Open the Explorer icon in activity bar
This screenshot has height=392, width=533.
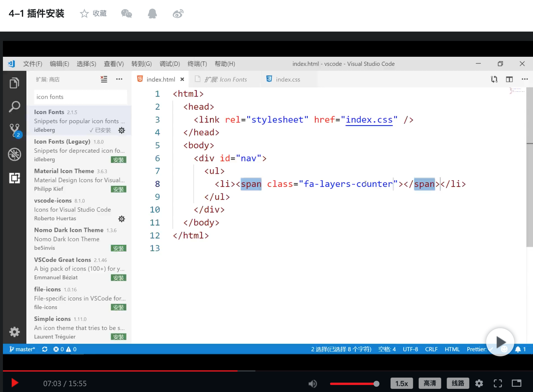(x=14, y=83)
